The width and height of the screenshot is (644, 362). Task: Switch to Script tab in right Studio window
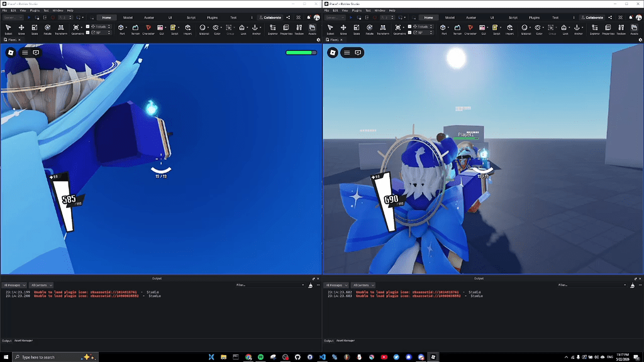pyautogui.click(x=513, y=18)
